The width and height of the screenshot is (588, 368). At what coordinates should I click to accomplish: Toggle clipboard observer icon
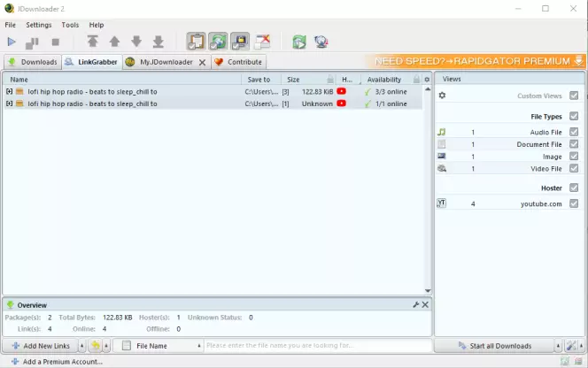(x=196, y=42)
